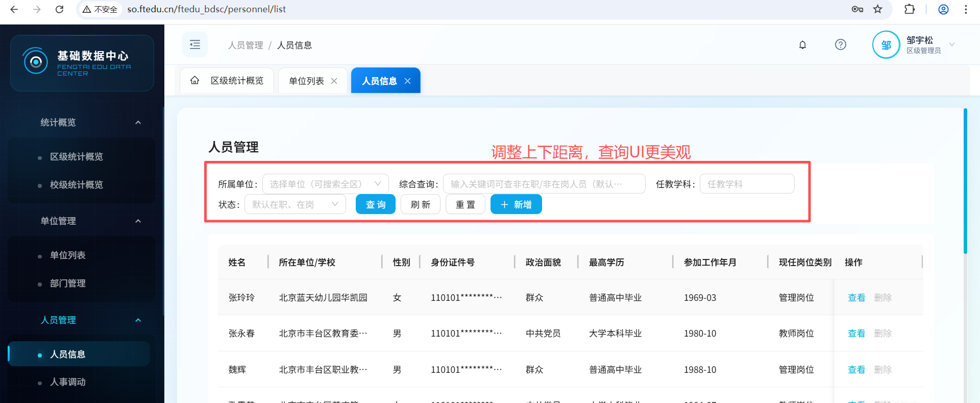Viewport: 980px width, 403px height.
Task: Click the home icon in tab bar
Action: [194, 81]
